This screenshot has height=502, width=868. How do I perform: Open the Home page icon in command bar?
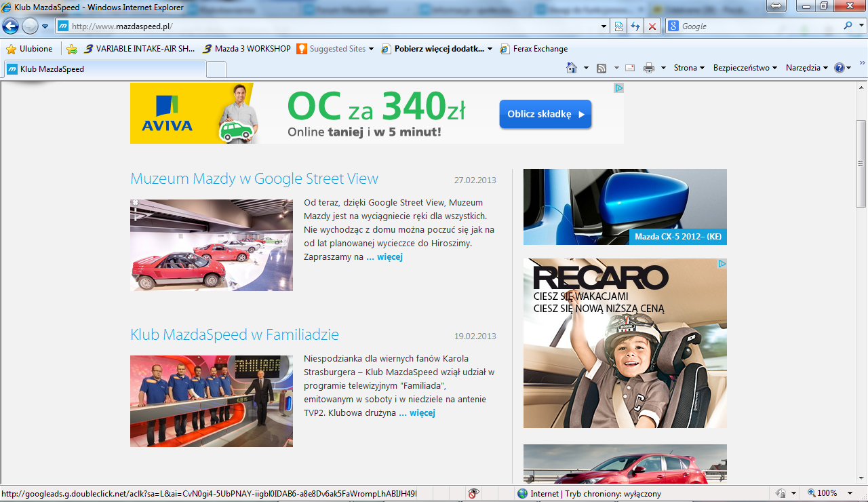click(572, 68)
